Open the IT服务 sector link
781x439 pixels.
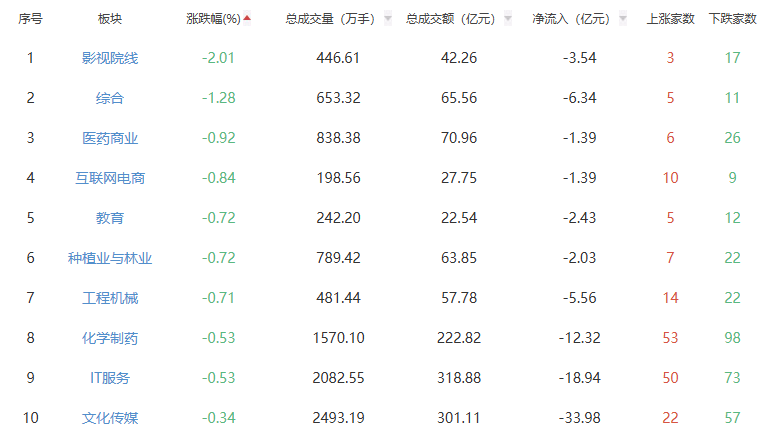pos(110,378)
